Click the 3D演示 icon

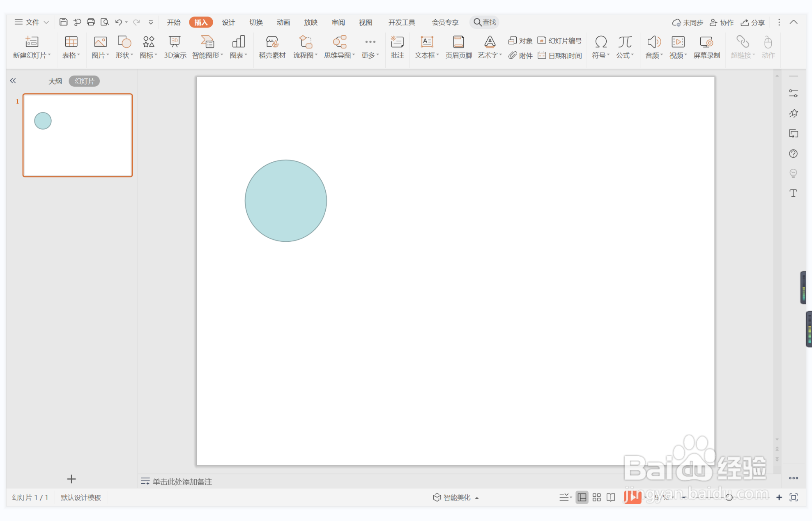(175, 47)
